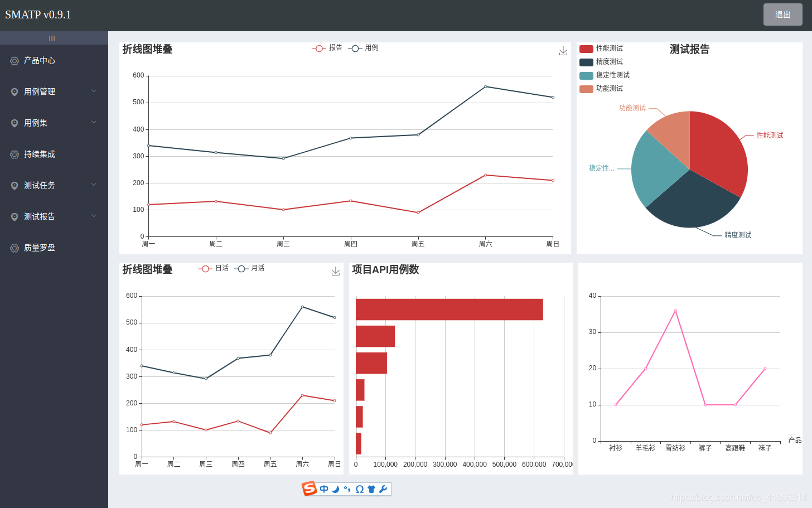Screen dimensions: 812x508
Task: Open the 产品中心 menu item
Action: [x=54, y=60]
